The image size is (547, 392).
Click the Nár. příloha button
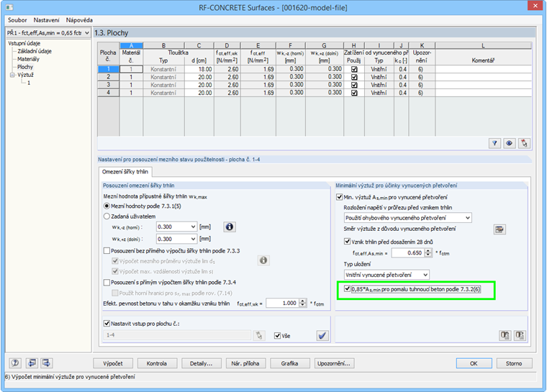pos(245,363)
